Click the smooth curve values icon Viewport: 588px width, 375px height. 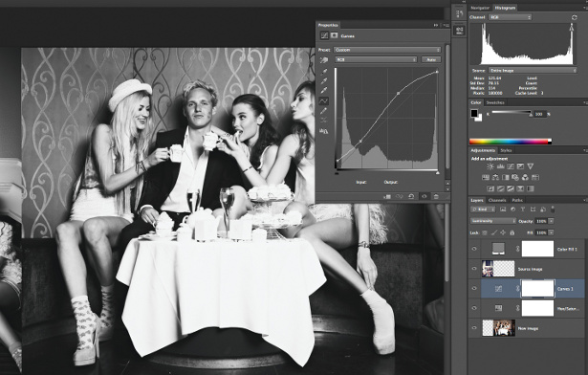323,121
